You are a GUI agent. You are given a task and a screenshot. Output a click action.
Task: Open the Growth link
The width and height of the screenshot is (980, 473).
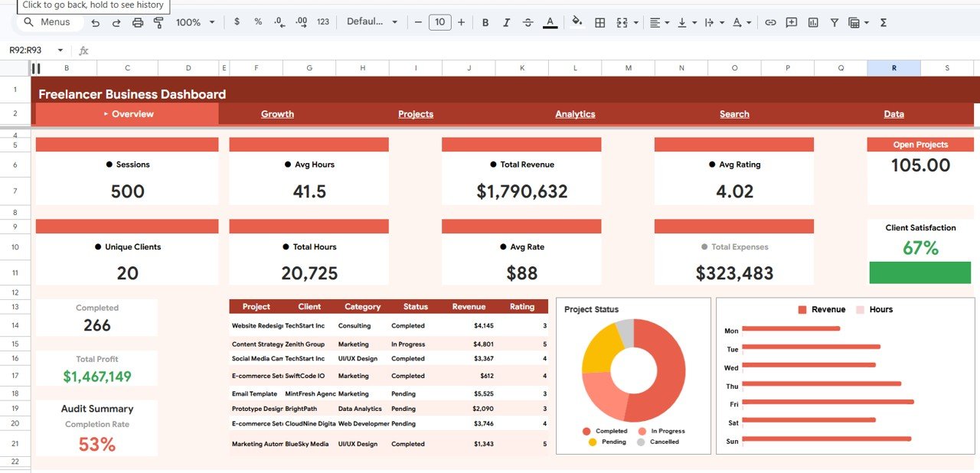click(276, 113)
